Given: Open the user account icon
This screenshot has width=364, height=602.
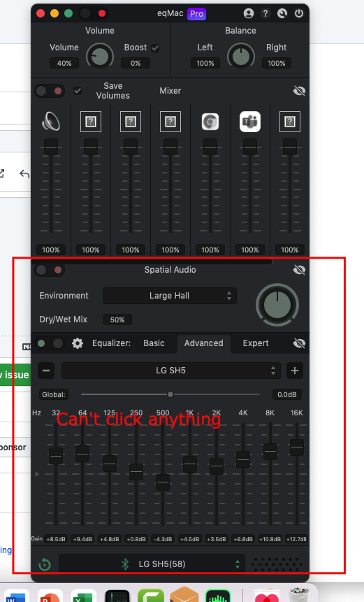Looking at the screenshot, I should (x=249, y=13).
